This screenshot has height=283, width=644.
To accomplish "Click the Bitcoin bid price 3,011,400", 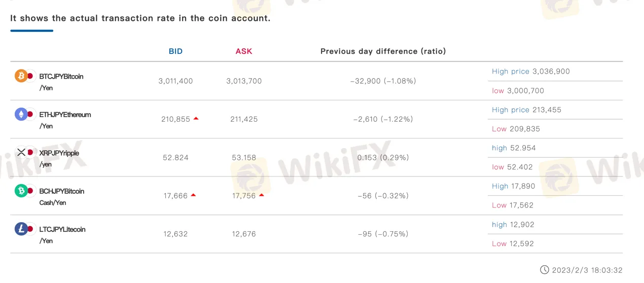I will click(175, 81).
